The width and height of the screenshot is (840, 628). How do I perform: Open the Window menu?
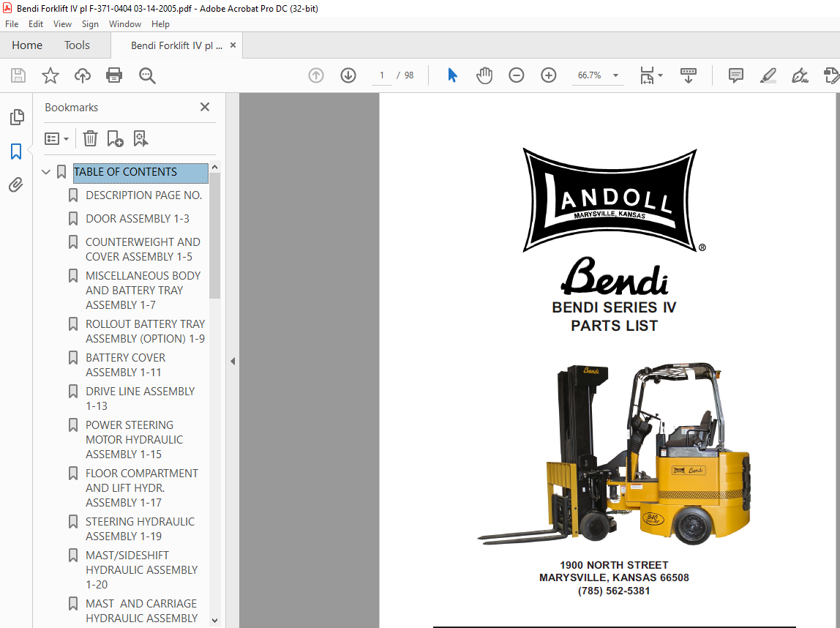125,24
